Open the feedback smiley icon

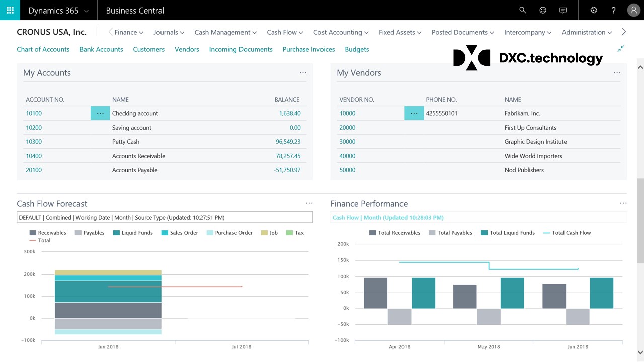click(543, 10)
